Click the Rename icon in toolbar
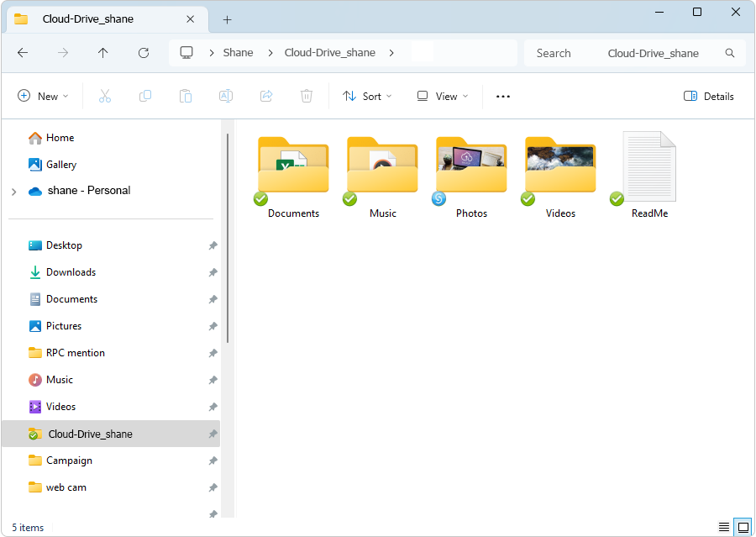The image size is (756, 537). click(226, 96)
